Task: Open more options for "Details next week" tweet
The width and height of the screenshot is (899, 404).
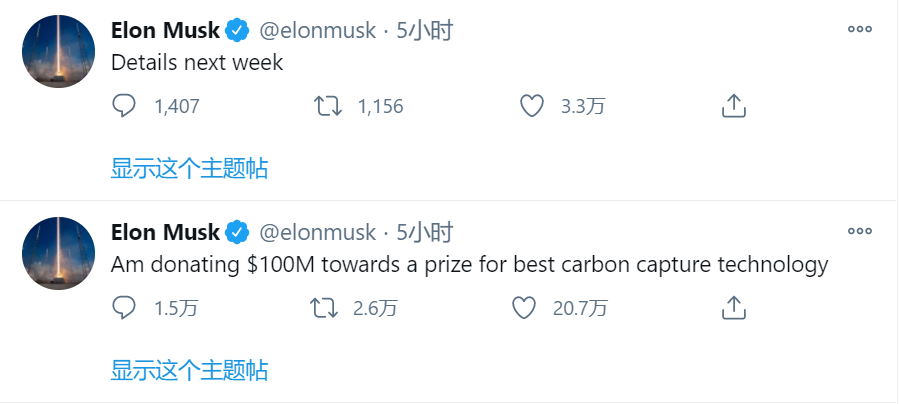Action: (x=859, y=30)
